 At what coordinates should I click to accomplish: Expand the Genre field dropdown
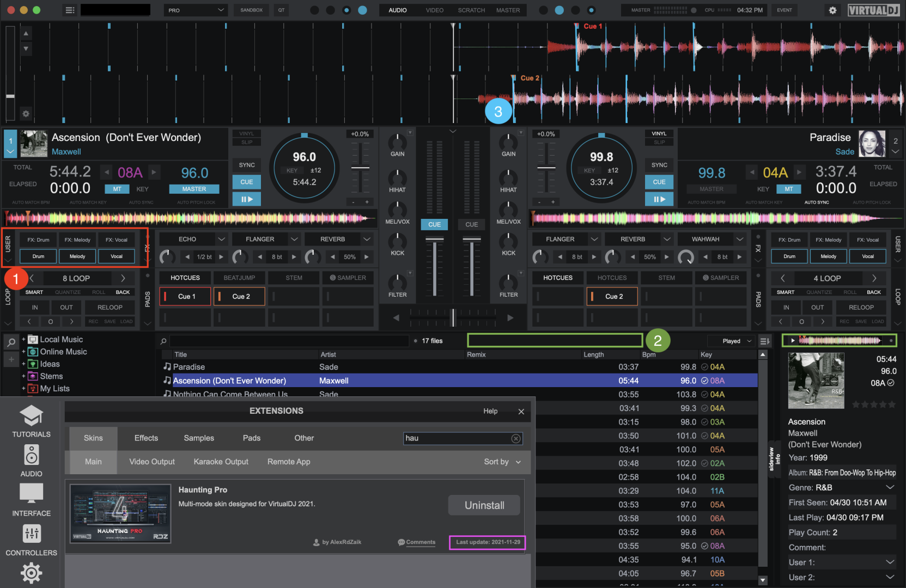[x=890, y=487]
